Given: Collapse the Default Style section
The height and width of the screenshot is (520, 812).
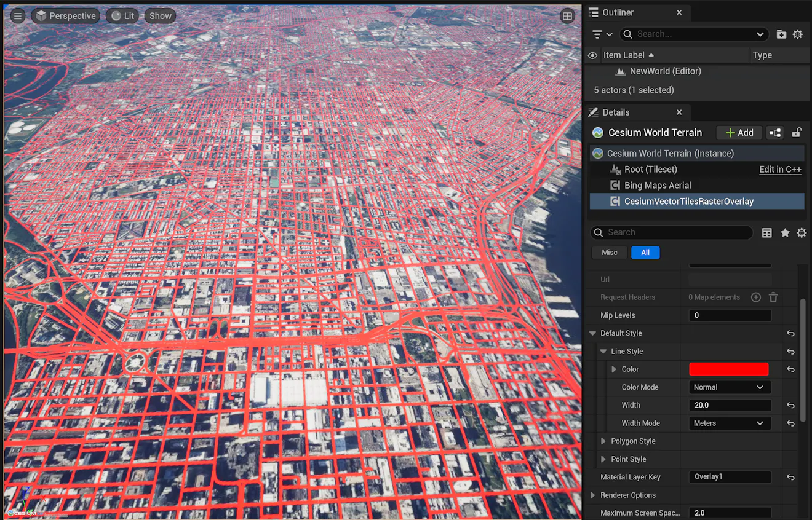Looking at the screenshot, I should [x=593, y=333].
